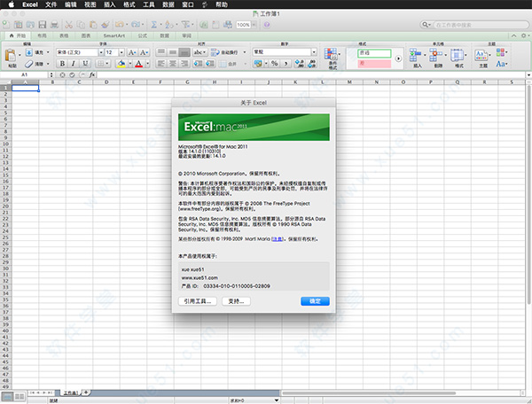Open ribbon settings gear dropdown

click(525, 35)
